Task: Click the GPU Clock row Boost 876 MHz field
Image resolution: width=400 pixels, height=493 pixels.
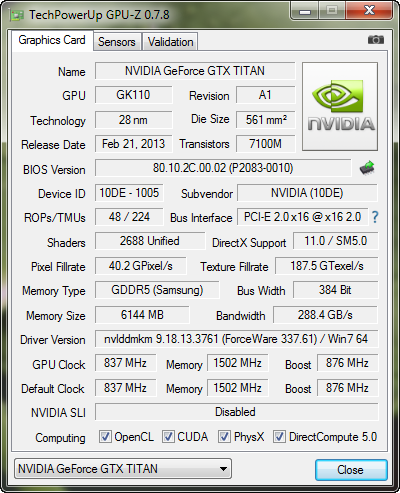Action: tap(348, 363)
